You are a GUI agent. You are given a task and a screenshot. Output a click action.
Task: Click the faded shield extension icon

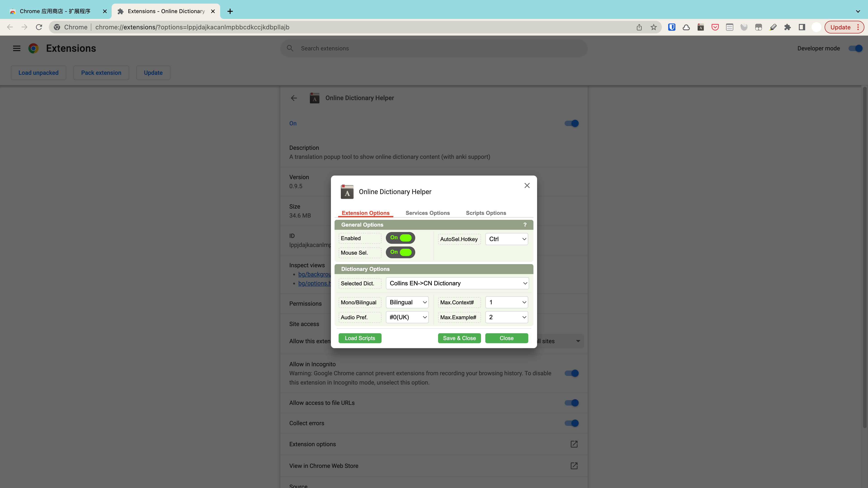[744, 27]
